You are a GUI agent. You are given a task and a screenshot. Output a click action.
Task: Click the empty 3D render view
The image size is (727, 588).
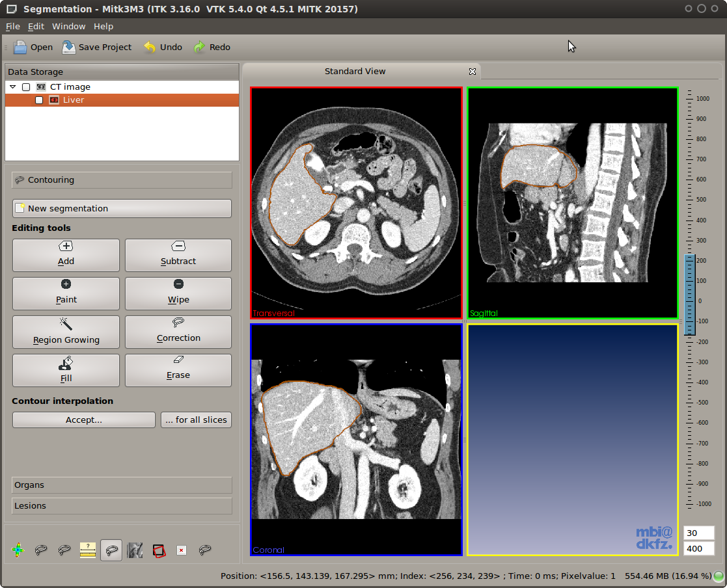pyautogui.click(x=573, y=439)
